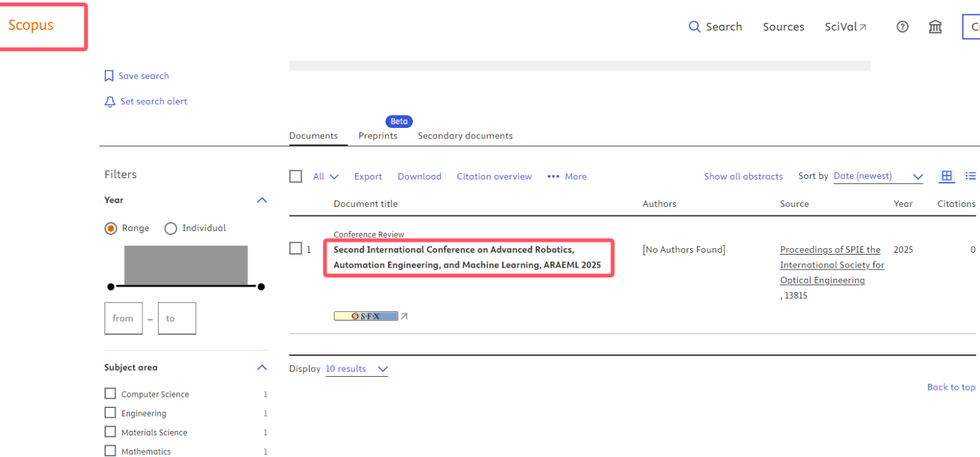Switch to the Documents tab

[314, 136]
